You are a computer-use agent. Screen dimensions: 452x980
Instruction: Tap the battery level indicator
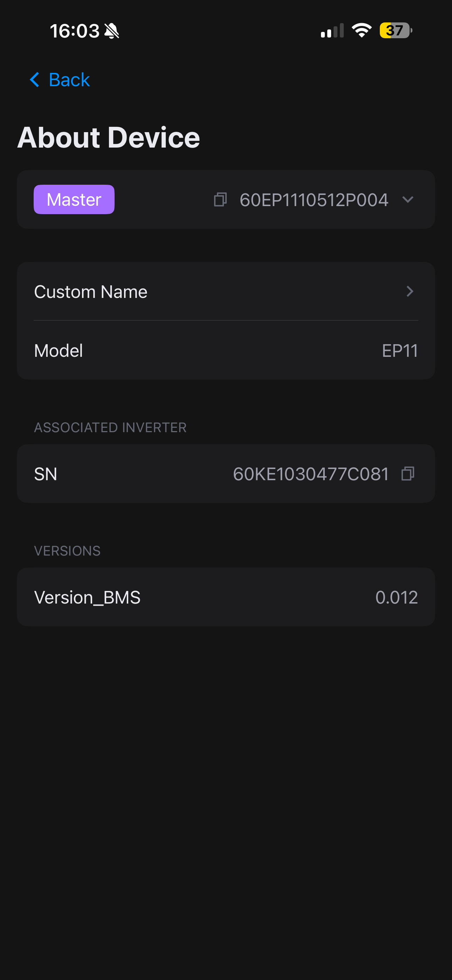[396, 30]
